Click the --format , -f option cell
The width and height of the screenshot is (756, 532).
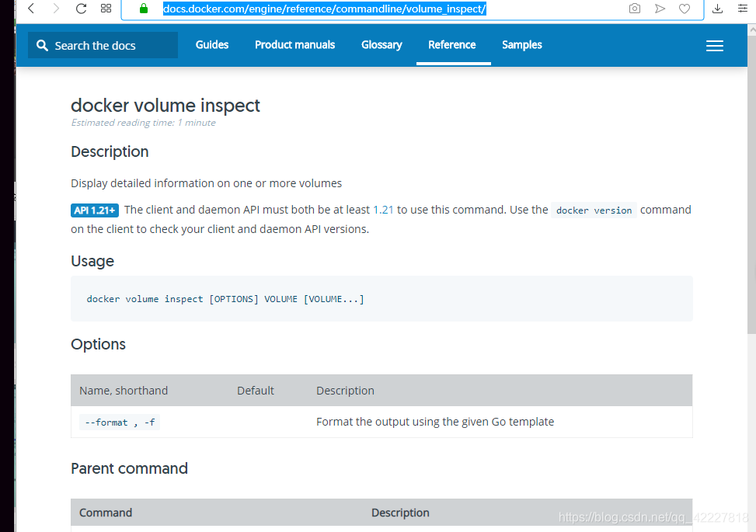(120, 422)
